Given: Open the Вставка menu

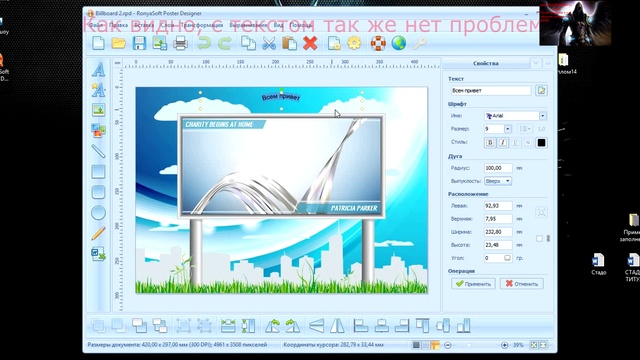Looking at the screenshot, I should (x=144, y=25).
